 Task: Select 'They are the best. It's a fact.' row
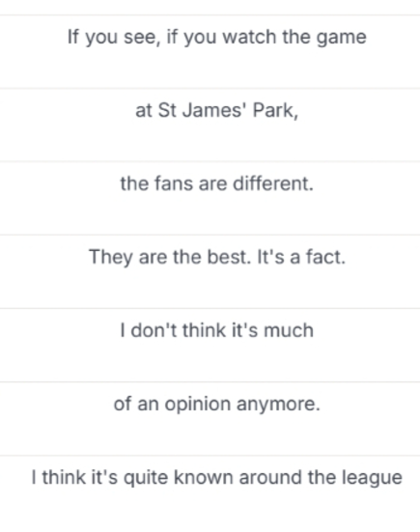pyautogui.click(x=210, y=271)
